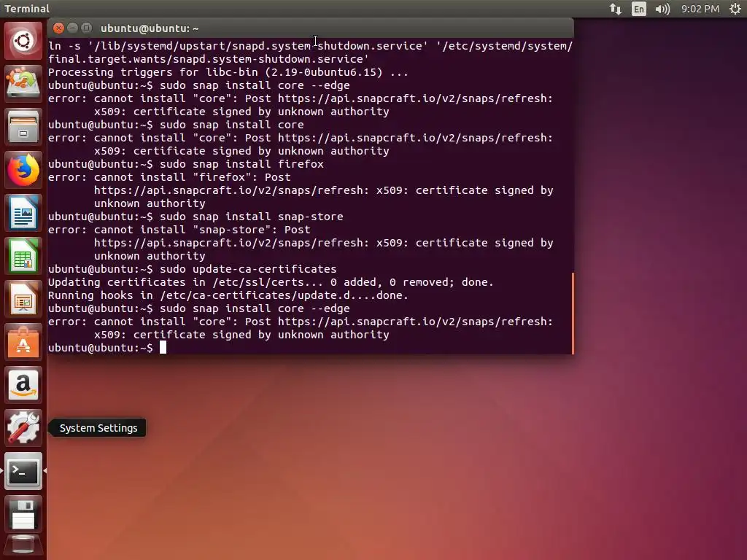
Task: Launch Firefox web browser from the dock
Action: click(x=23, y=170)
